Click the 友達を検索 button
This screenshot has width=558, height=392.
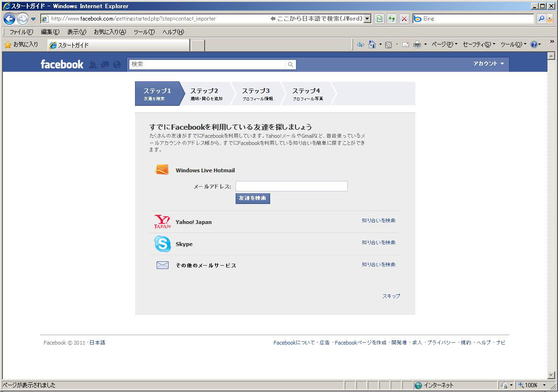click(x=253, y=199)
